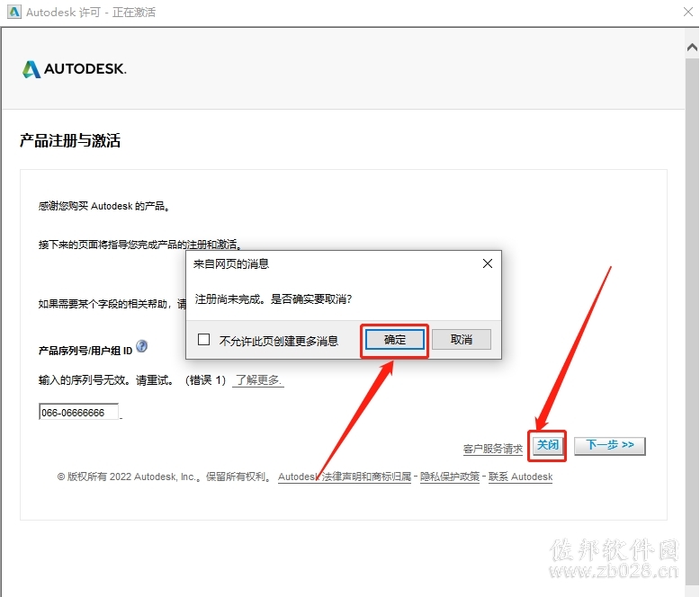Screen dimensions: 700x597
Task: Close the Autodesk 许可 window
Action: pyautogui.click(x=688, y=12)
